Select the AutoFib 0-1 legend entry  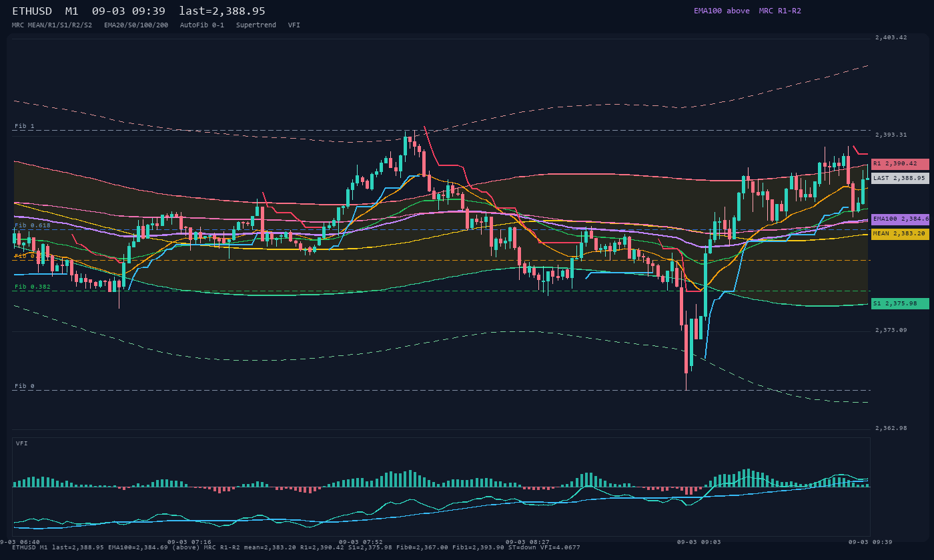pyautogui.click(x=202, y=25)
